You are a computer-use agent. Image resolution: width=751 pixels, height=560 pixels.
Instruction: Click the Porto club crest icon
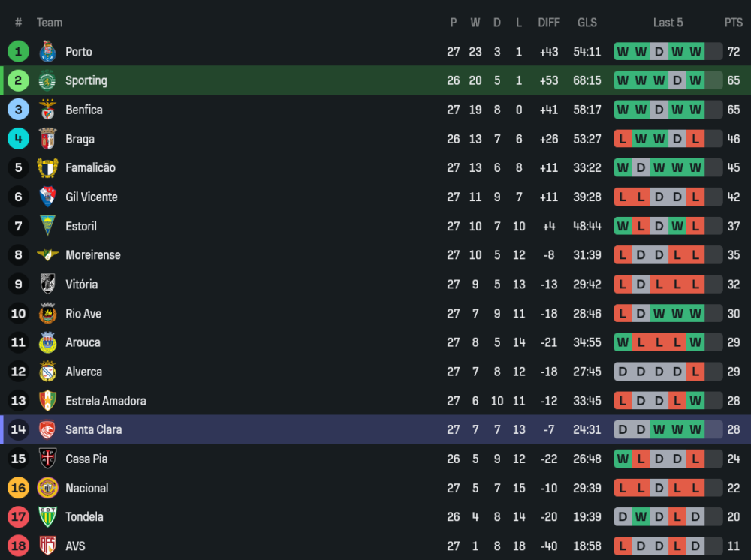(47, 52)
